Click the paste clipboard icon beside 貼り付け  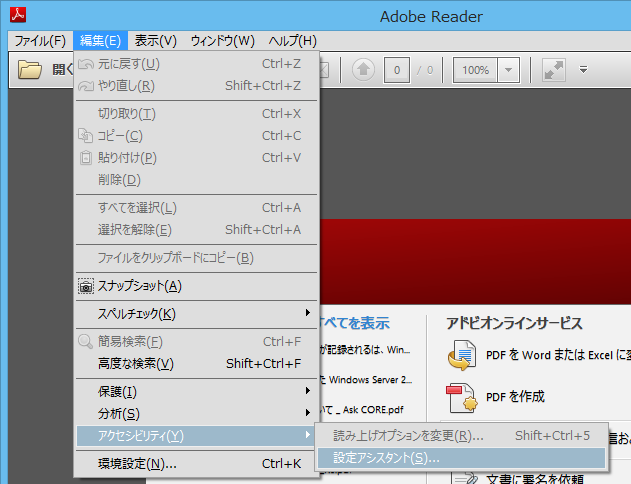pyautogui.click(x=86, y=158)
